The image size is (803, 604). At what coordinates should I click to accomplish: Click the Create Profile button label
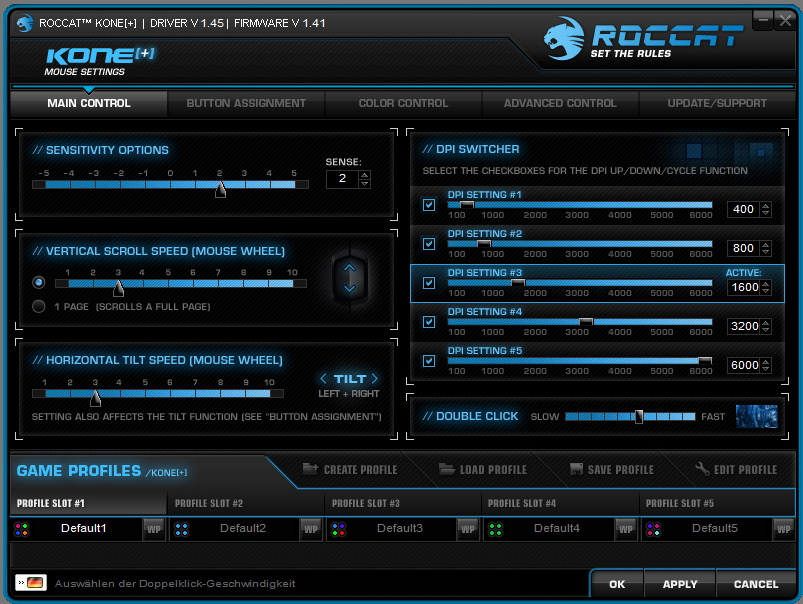tap(361, 469)
